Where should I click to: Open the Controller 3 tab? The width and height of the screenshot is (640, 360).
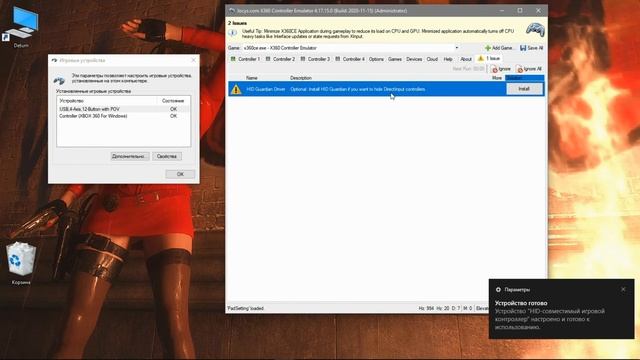(x=315, y=59)
